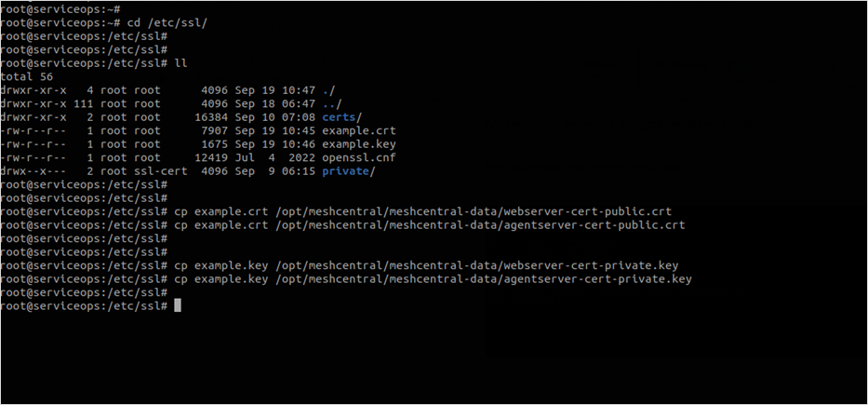Click the 'll' command on the prompt line

180,62
